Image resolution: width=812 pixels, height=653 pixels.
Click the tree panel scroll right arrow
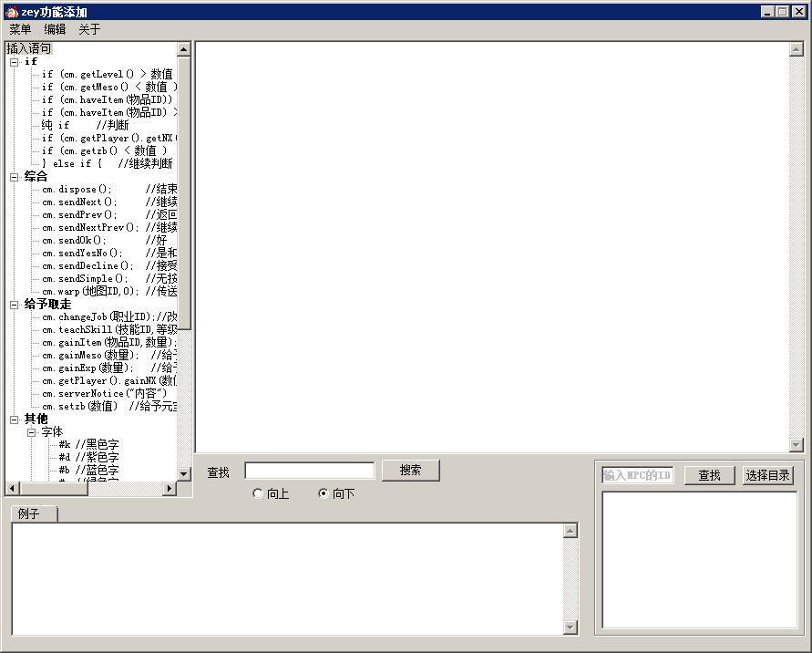tap(169, 488)
